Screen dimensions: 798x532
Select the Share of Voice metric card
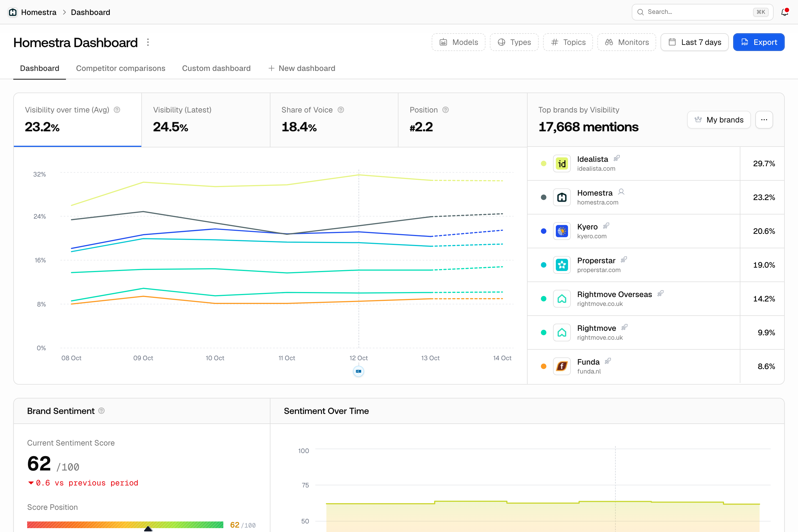[334, 120]
